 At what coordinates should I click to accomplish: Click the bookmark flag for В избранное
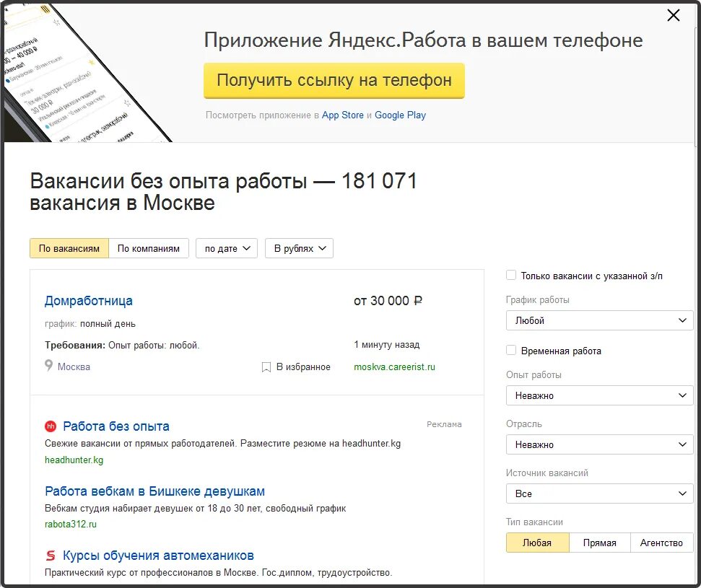(x=266, y=367)
